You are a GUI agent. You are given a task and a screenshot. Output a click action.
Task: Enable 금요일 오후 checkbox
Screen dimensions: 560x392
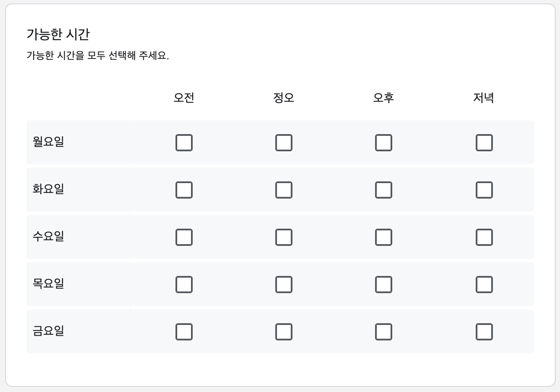pyautogui.click(x=384, y=332)
